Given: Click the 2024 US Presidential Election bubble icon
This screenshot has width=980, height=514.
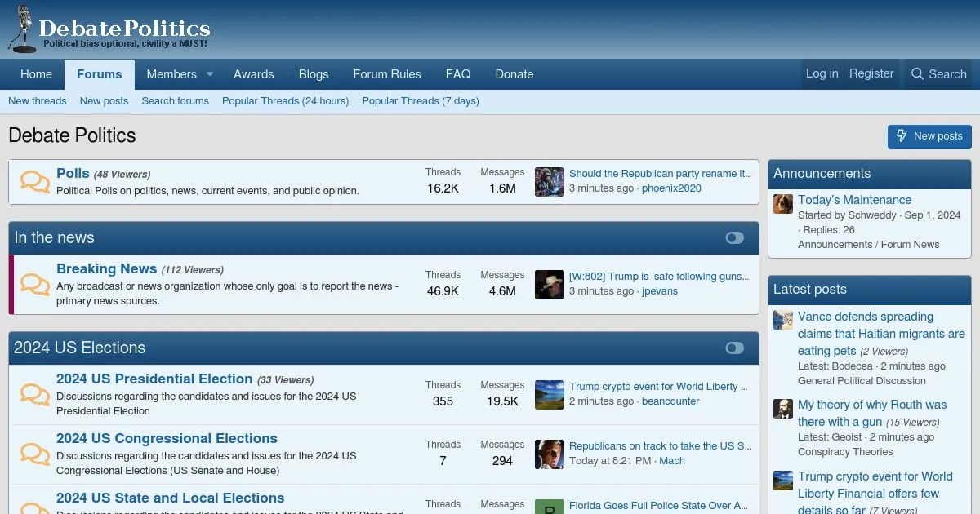Looking at the screenshot, I should [x=35, y=394].
